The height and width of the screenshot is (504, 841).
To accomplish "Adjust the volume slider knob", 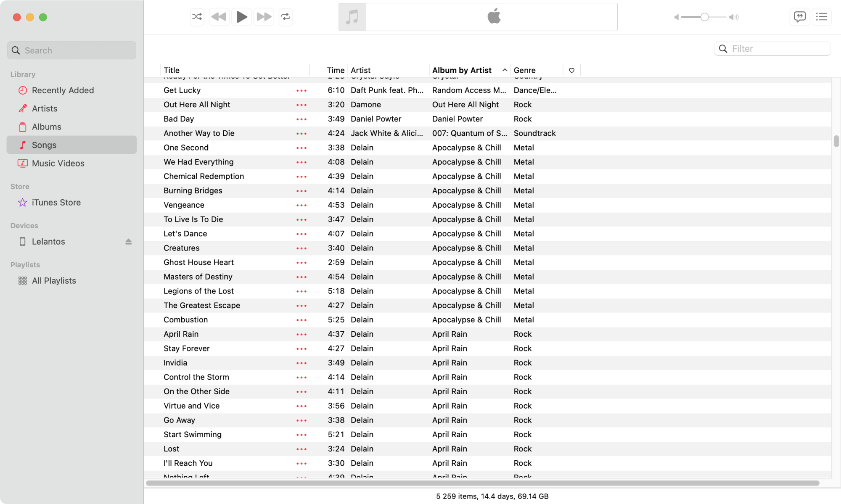I will click(x=704, y=17).
